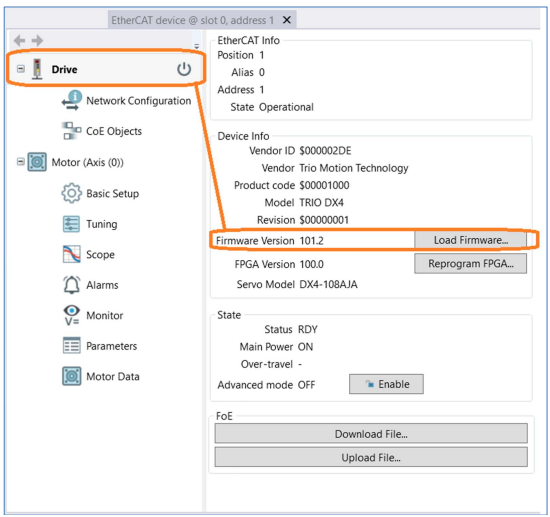This screenshot has width=550, height=517.
Task: Enable advanced mode with Enable button
Action: [386, 384]
